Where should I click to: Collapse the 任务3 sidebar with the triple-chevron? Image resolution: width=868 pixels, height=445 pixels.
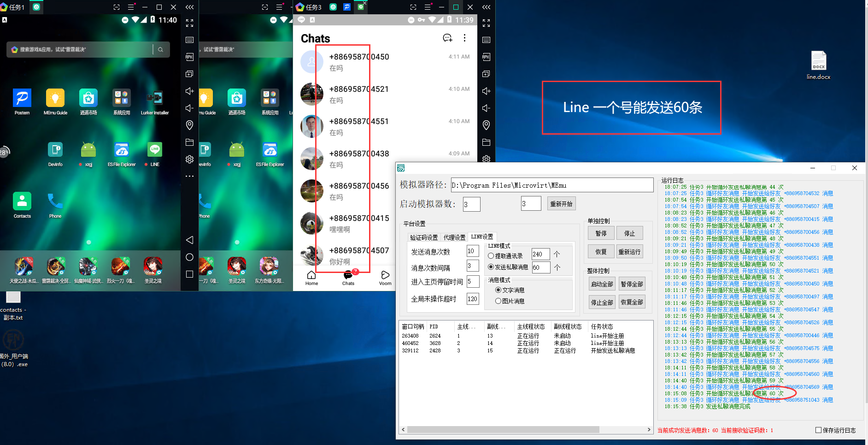pos(486,7)
